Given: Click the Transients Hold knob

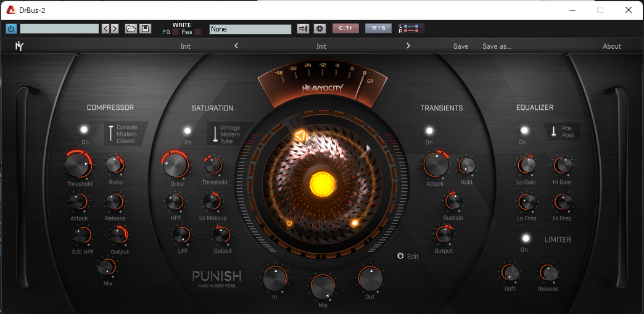Looking at the screenshot, I should [467, 165].
